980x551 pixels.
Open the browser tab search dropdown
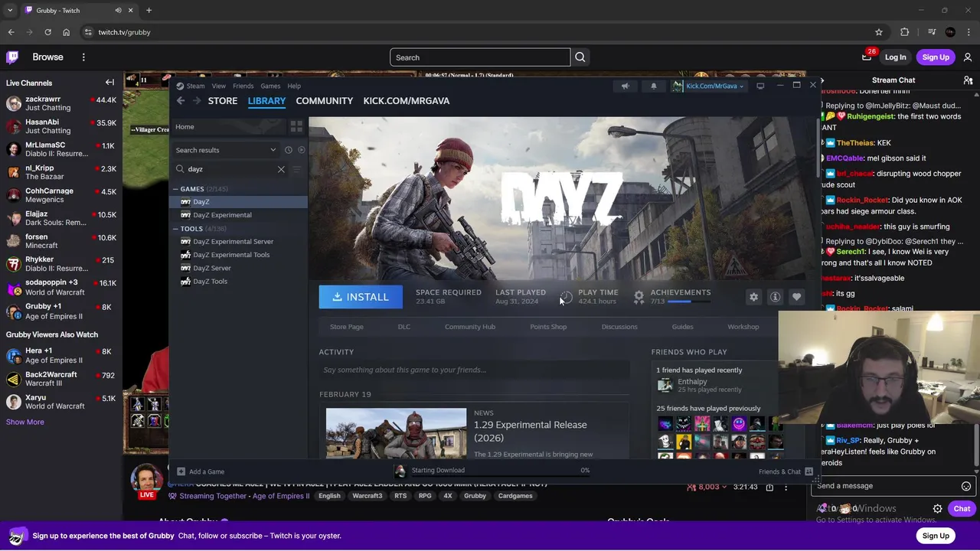[10, 10]
